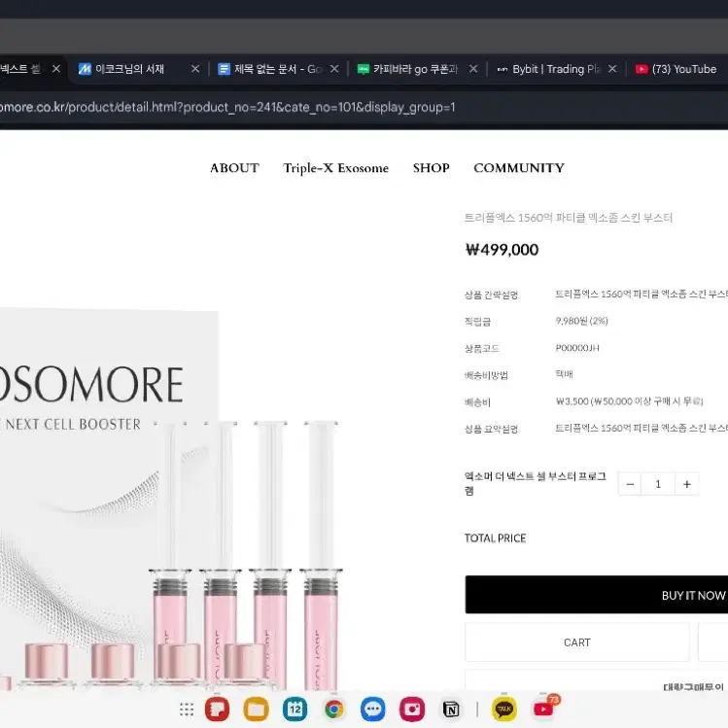Open the app launcher grid icon
The height and width of the screenshot is (728, 728).
(x=187, y=709)
